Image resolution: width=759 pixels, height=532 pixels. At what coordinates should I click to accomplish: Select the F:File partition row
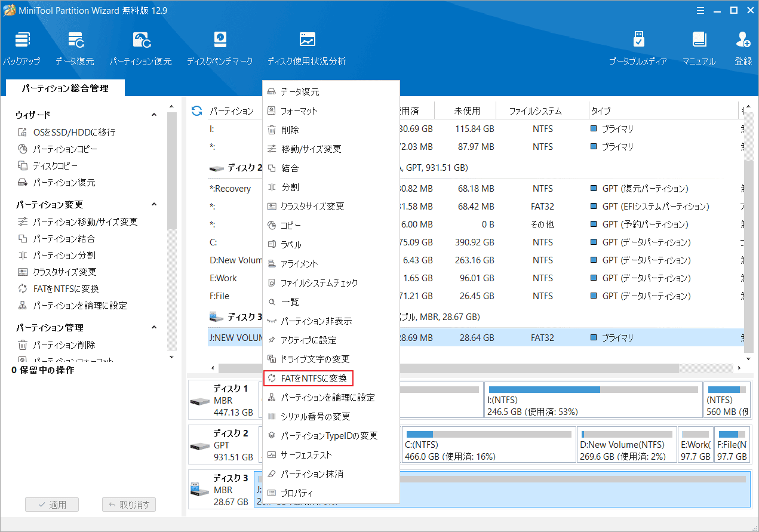[476, 296]
